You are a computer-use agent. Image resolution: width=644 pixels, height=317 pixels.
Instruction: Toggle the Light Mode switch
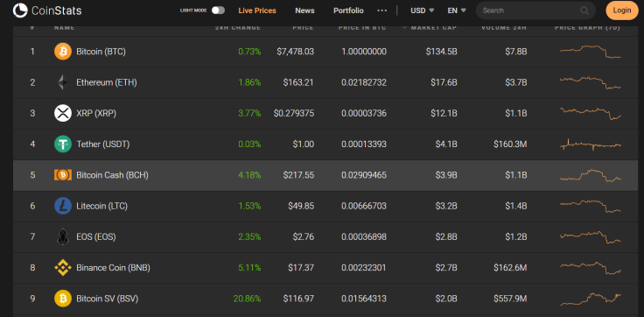point(218,11)
